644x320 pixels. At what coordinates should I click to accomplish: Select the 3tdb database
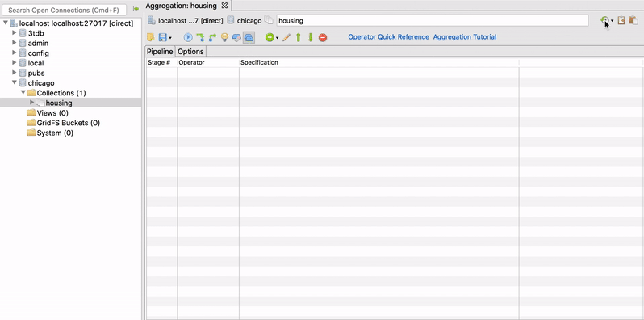(36, 33)
